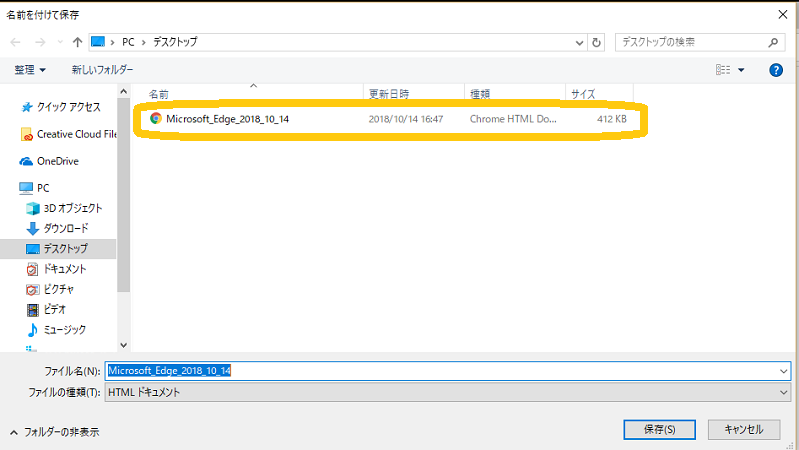Close the 名前を付けて保存 dialog
Screen dimensions: 799x450
(783, 15)
